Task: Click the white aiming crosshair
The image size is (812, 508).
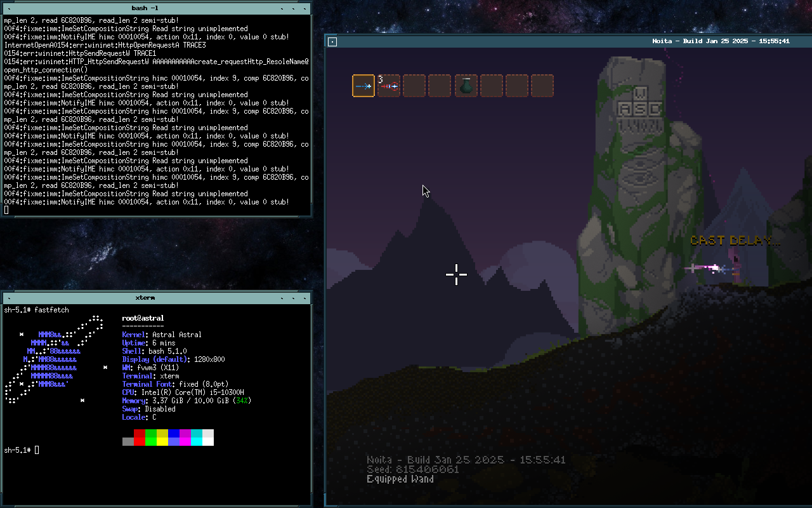Action: (456, 274)
